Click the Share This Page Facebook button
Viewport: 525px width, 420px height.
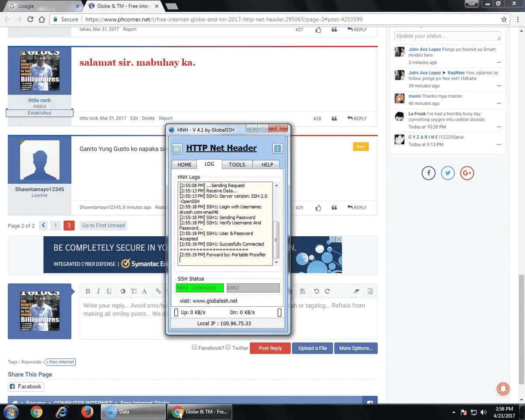pos(26,387)
